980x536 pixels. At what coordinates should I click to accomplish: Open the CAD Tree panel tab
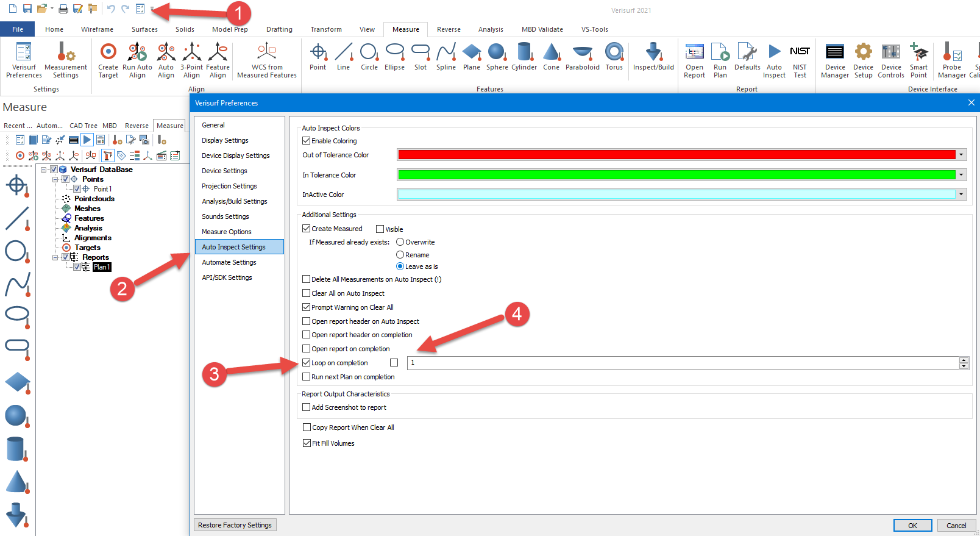(x=83, y=126)
